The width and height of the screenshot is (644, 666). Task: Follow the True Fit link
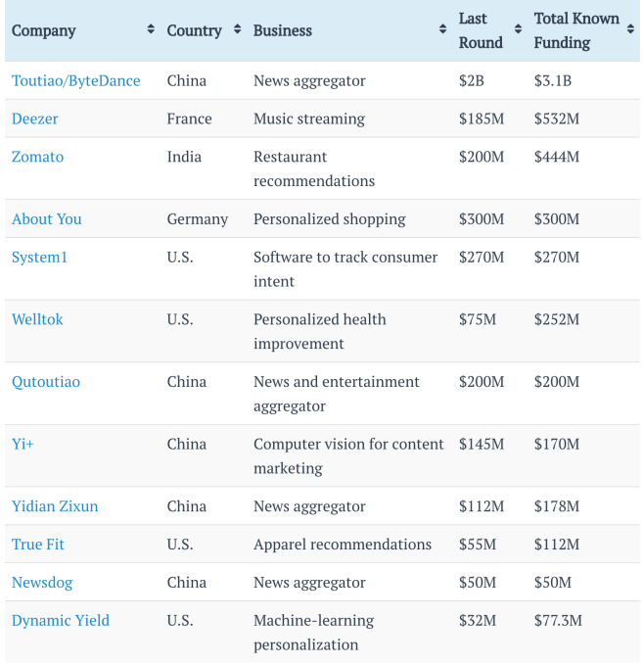[x=38, y=545]
